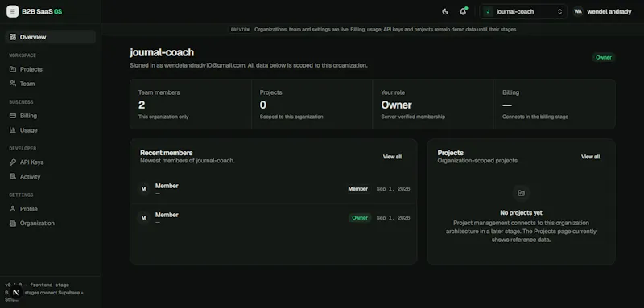Open Activity in the sidebar

coord(50,177)
